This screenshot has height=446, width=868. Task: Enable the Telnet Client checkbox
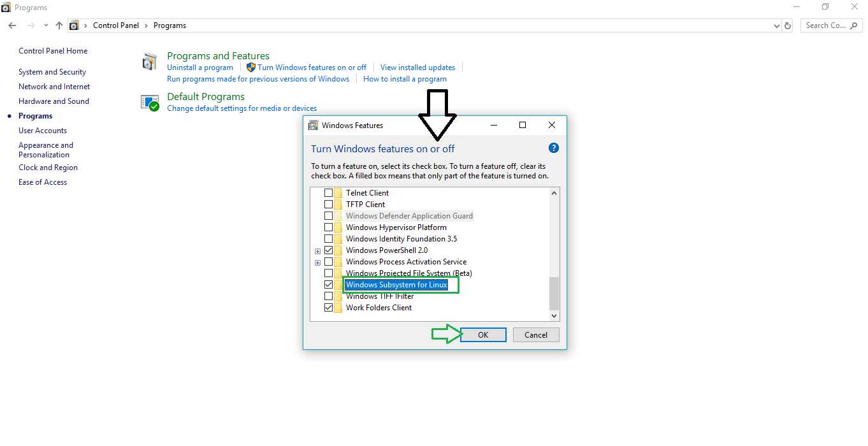click(x=329, y=193)
